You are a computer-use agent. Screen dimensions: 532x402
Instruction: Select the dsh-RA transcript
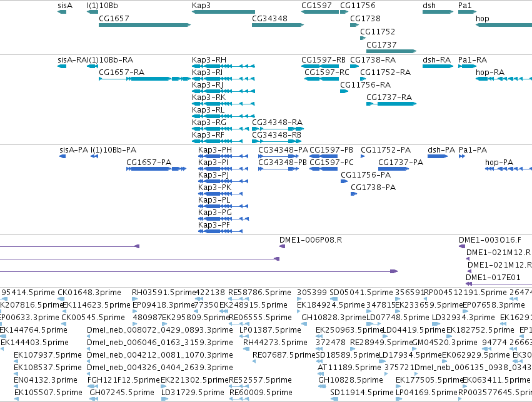coord(438,66)
